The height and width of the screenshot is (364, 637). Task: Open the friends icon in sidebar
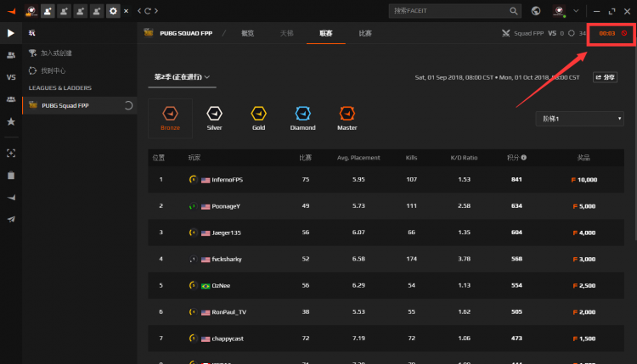11,55
